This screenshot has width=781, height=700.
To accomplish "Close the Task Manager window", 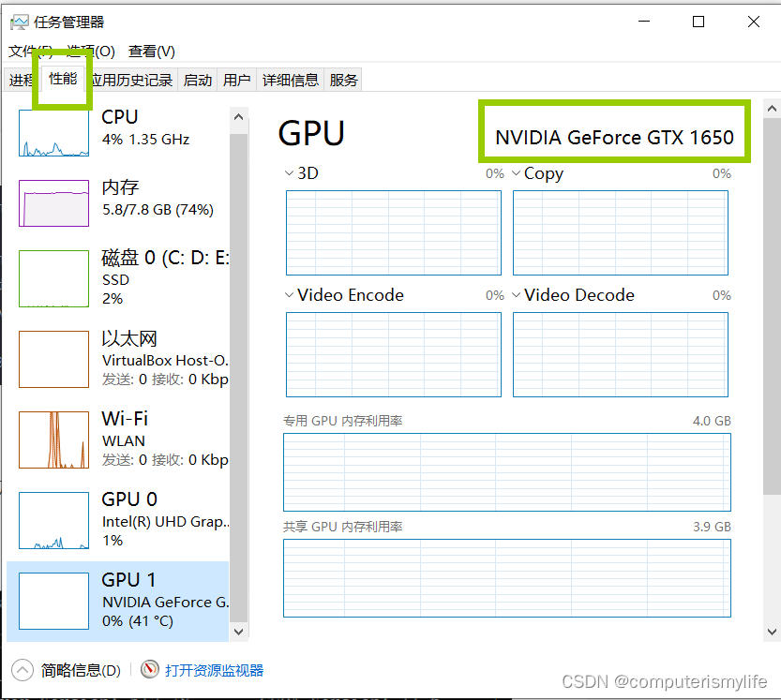I will pos(754,22).
